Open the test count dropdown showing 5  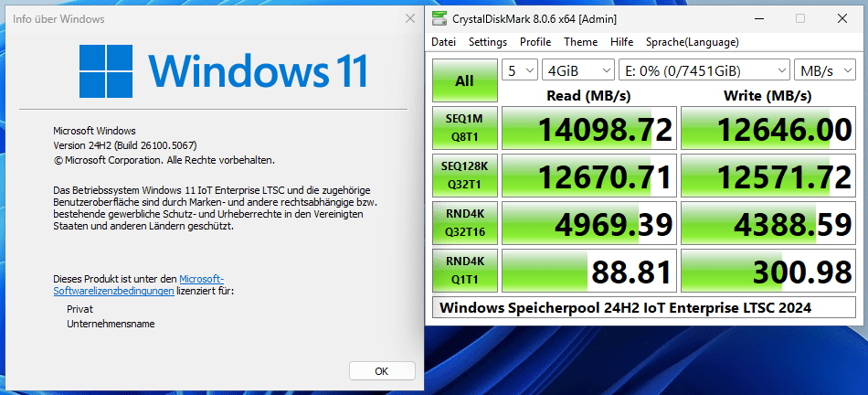(519, 70)
